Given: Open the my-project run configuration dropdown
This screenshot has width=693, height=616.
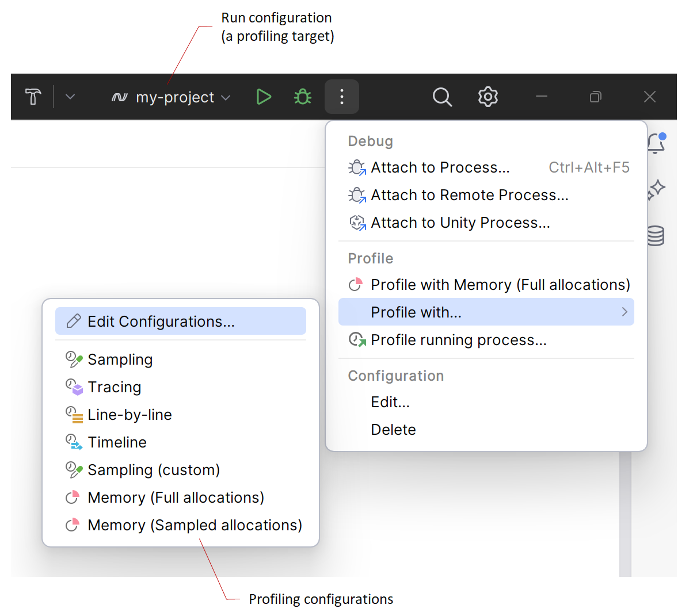Looking at the screenshot, I should pyautogui.click(x=173, y=97).
